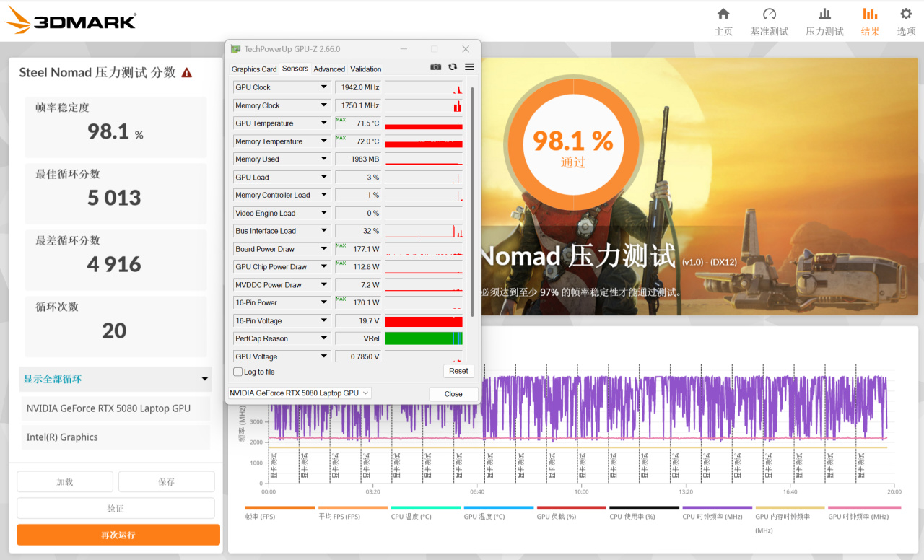Click the 验证 validate button
This screenshot has width=924, height=560.
click(115, 508)
